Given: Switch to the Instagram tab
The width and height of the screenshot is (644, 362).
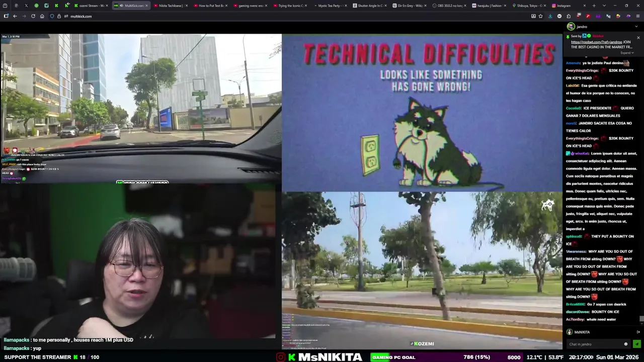Looking at the screenshot, I should tap(568, 6).
